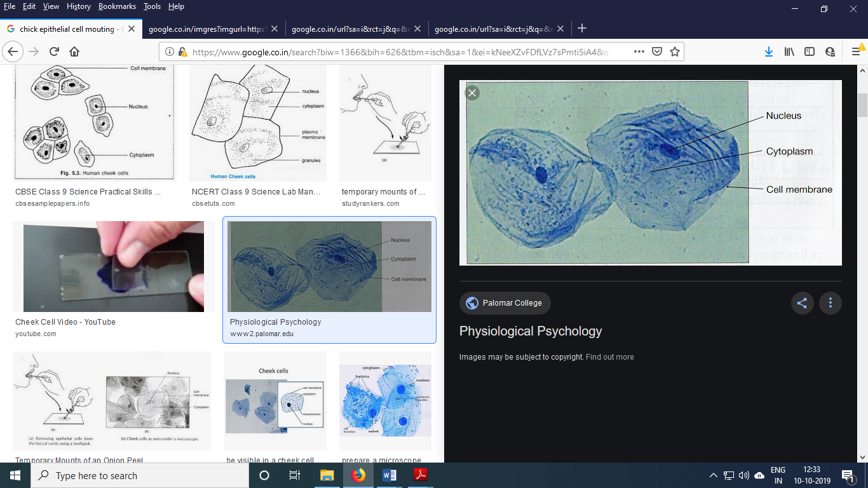
Task: Click the Palomar College source button
Action: tap(505, 303)
